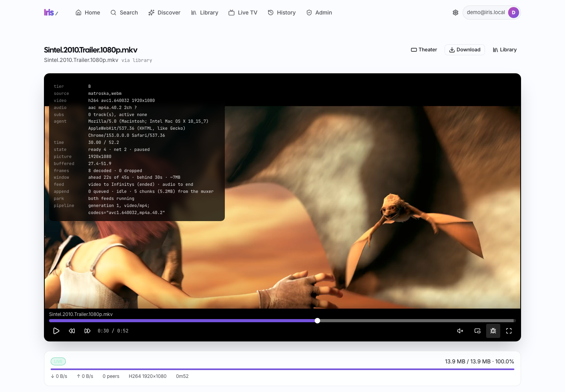Click the 0:30 / 0:52 time display
Viewport: 565px width, 392px height.
[113, 331]
